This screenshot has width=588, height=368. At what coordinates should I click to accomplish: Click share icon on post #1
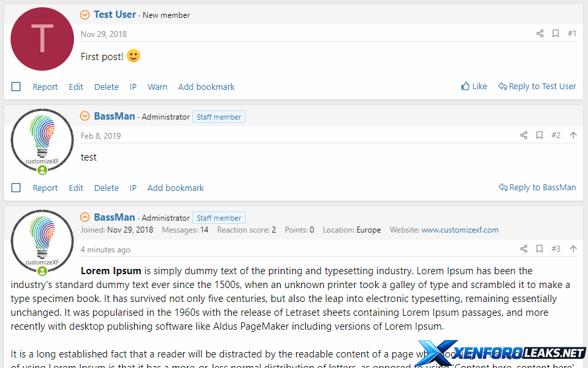540,34
